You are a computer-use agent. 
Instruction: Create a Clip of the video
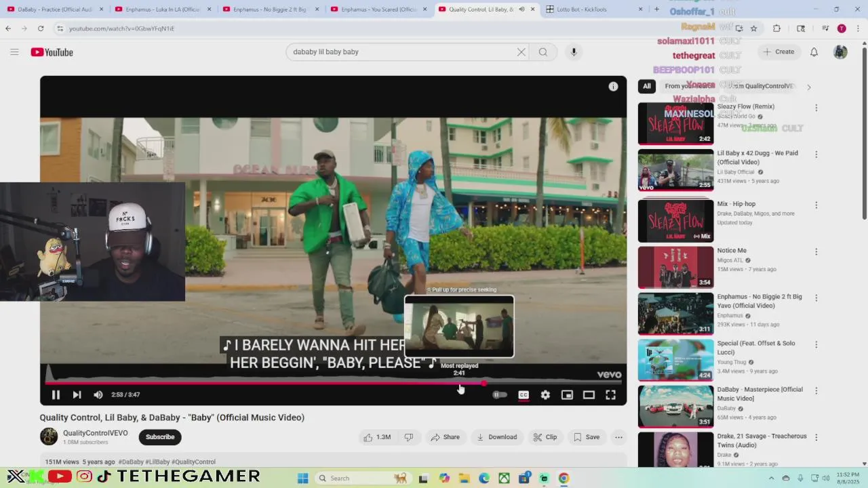click(545, 437)
